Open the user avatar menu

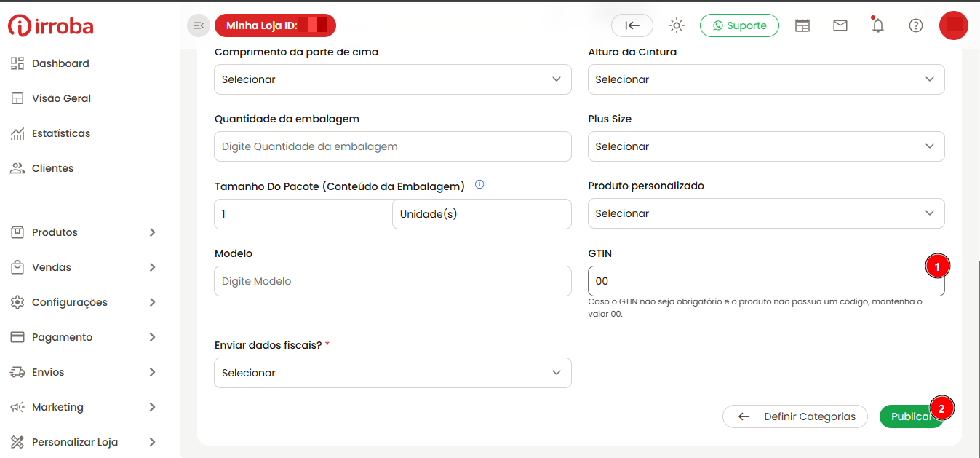pyautogui.click(x=953, y=25)
